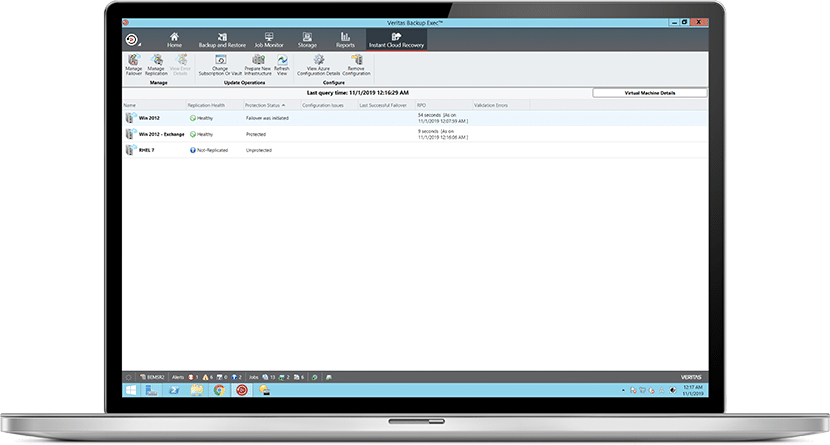830x445 pixels.
Task: Launch PowerShell from the taskbar
Action: (x=174, y=390)
